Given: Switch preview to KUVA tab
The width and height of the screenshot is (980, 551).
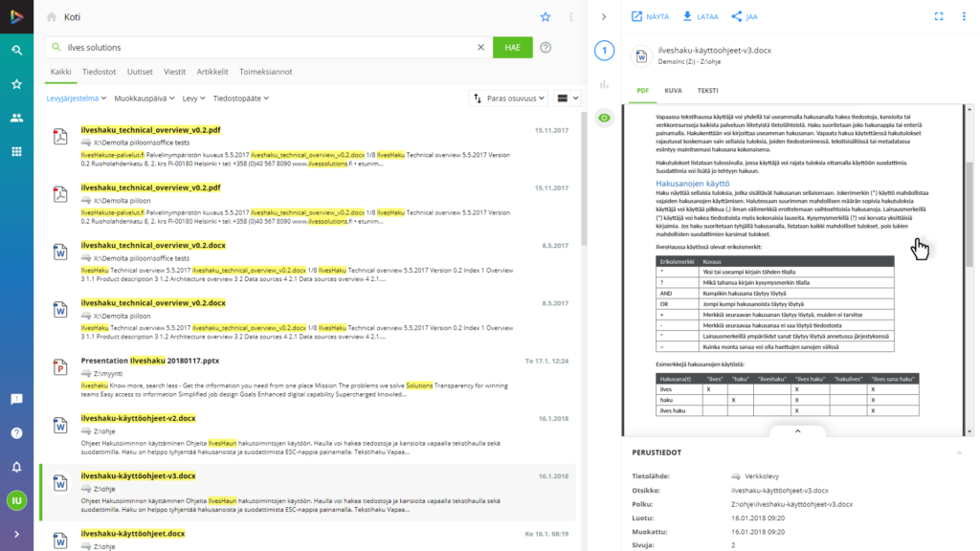Looking at the screenshot, I should pyautogui.click(x=673, y=91).
